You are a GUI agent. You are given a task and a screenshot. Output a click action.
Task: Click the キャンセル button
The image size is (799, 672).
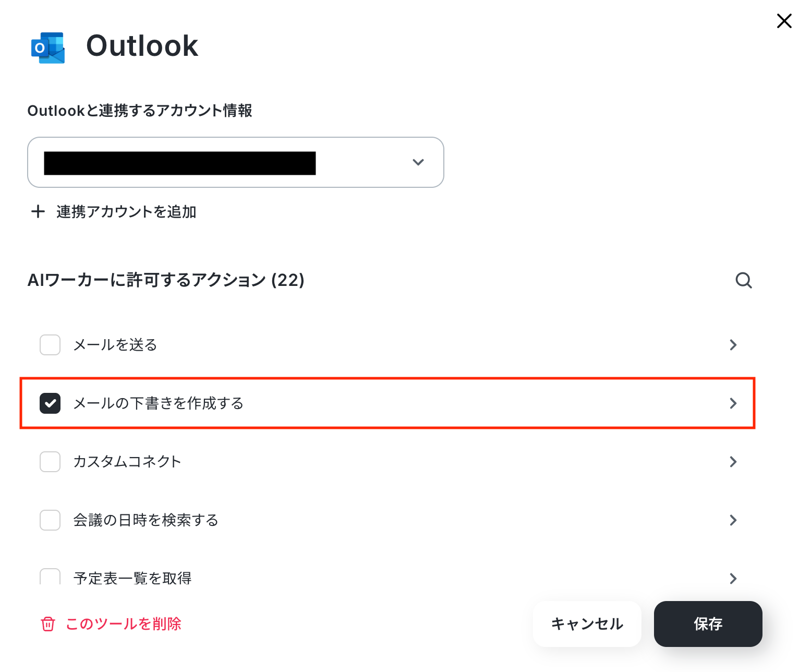[x=587, y=624]
